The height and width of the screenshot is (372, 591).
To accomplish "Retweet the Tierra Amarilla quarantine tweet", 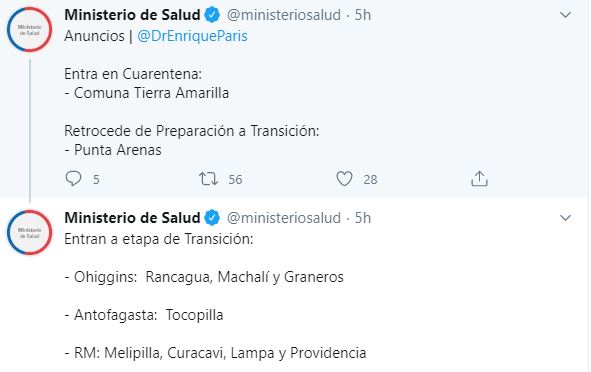I will pos(208,179).
